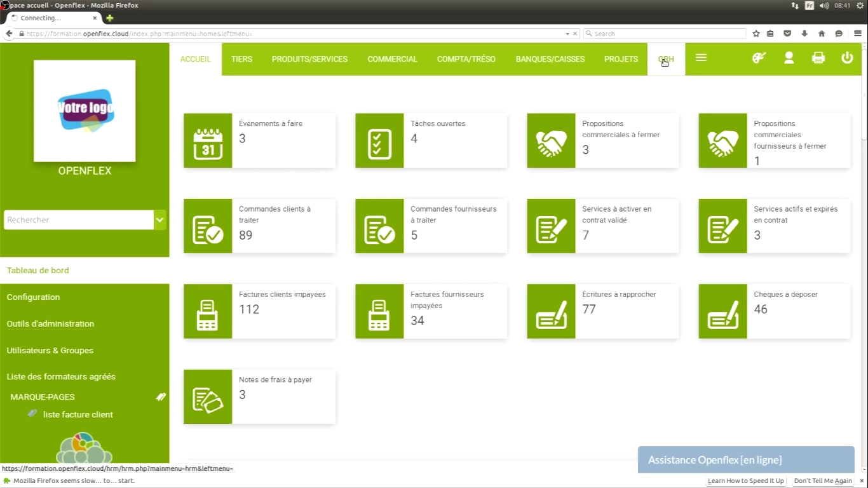Image resolution: width=868 pixels, height=488 pixels.
Task: Open the BANQUES/CAISSES menu
Action: click(550, 59)
